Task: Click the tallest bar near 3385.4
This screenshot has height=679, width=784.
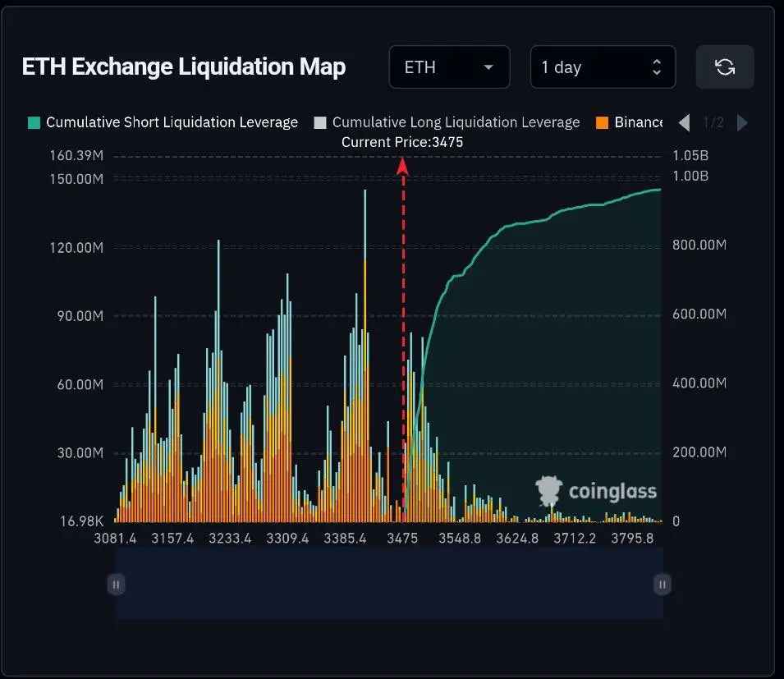Action: pyautogui.click(x=365, y=356)
